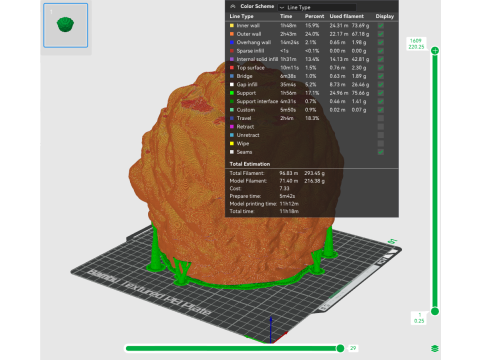The width and height of the screenshot is (480, 360).
Task: Select plate 1 thumbnail preview
Action: [x=66, y=25]
